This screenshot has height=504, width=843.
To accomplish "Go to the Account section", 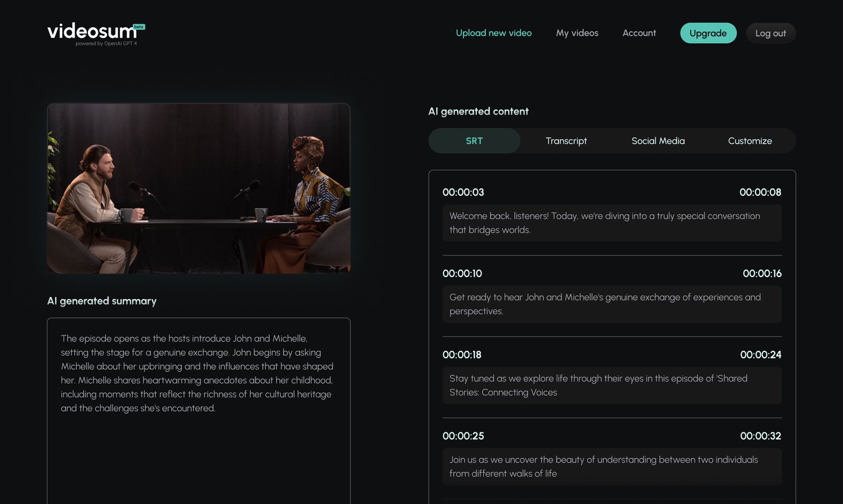I will [639, 33].
